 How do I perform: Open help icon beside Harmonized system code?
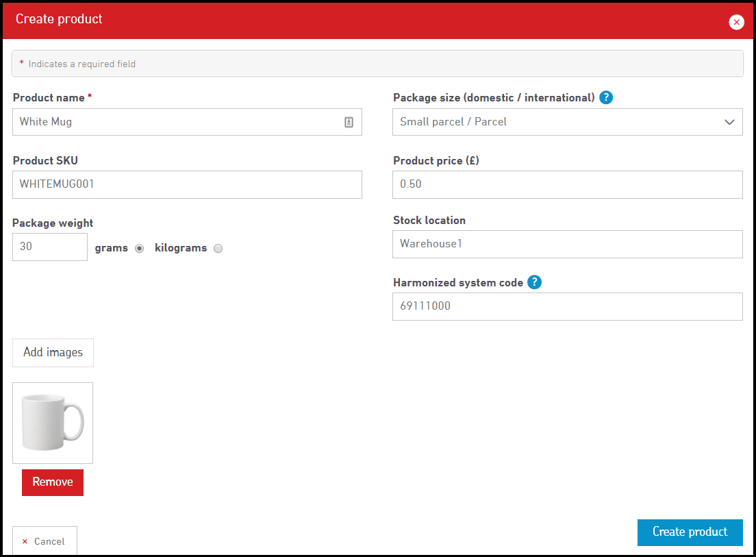[535, 282]
